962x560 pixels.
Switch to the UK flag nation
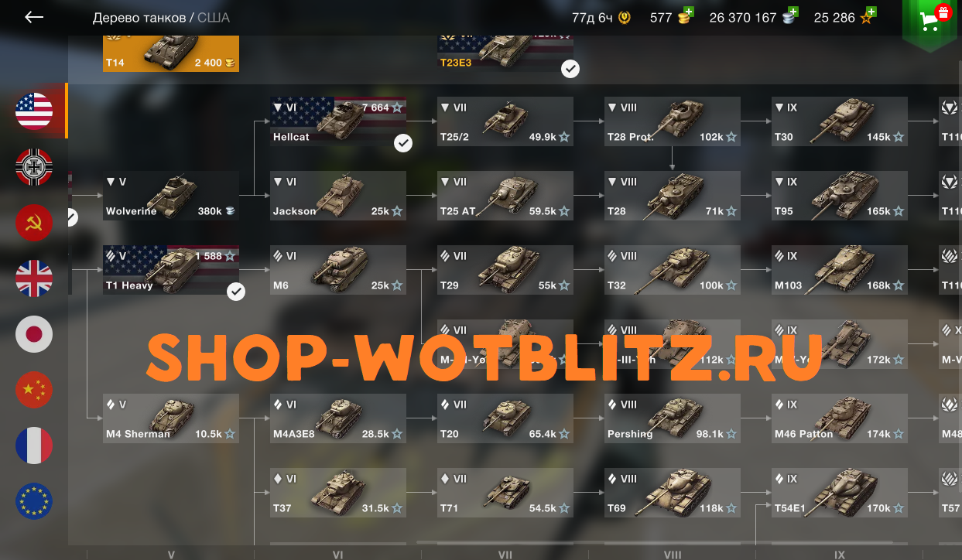tap(34, 278)
